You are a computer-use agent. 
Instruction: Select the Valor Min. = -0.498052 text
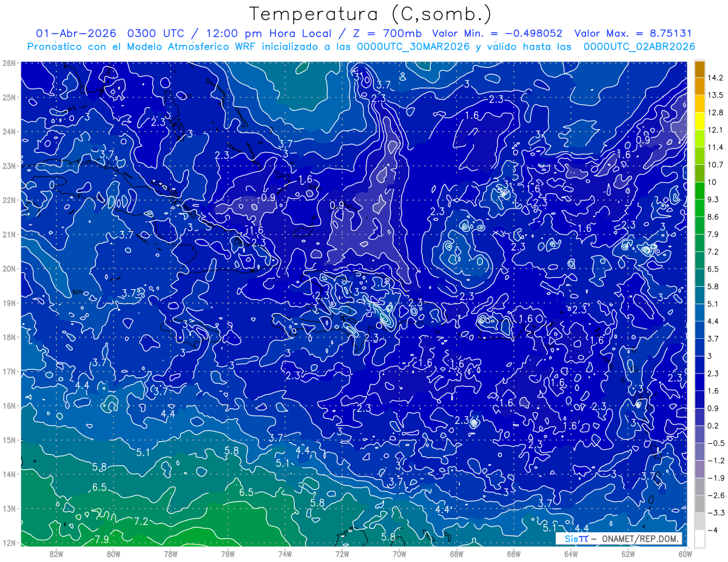[x=497, y=33]
